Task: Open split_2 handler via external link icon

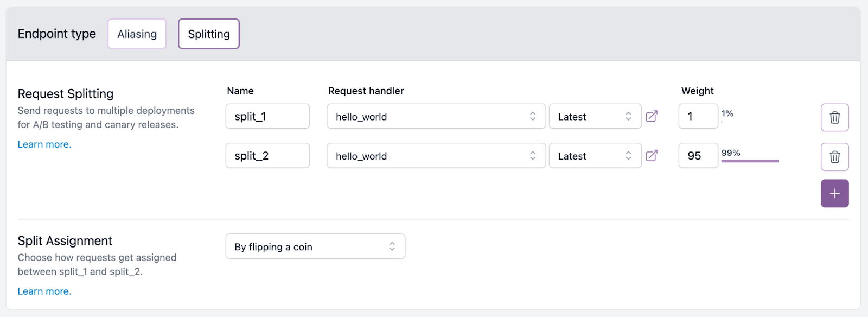Action: click(652, 156)
